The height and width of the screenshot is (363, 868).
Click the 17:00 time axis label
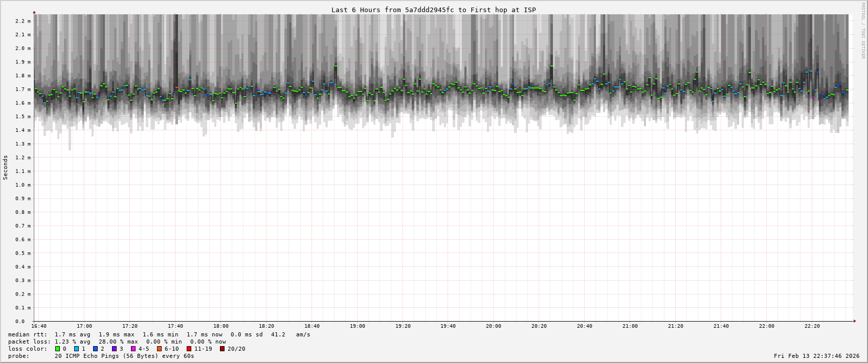tap(84, 326)
